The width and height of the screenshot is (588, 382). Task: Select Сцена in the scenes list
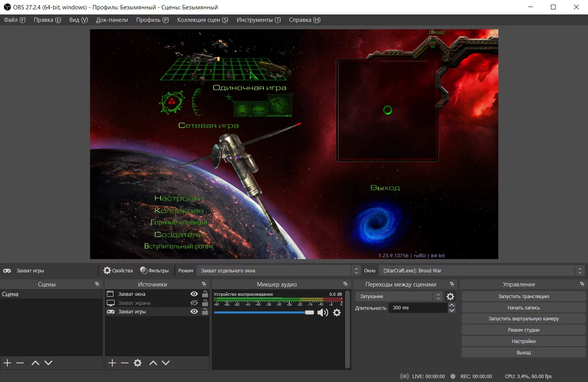click(x=51, y=294)
